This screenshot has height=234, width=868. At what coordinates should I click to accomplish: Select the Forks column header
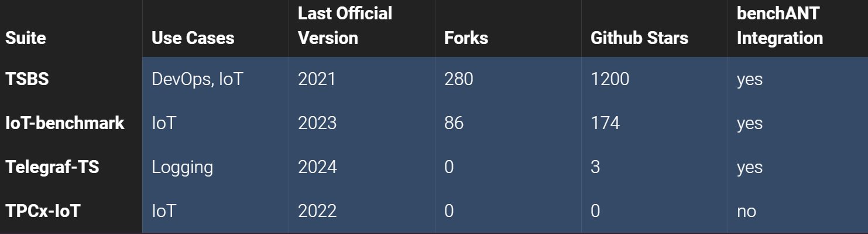click(466, 38)
